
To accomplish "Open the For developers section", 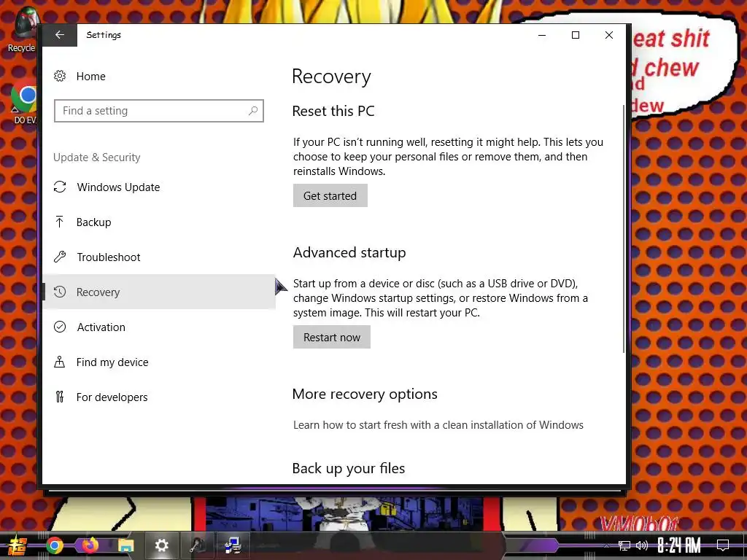I will click(x=158, y=397).
